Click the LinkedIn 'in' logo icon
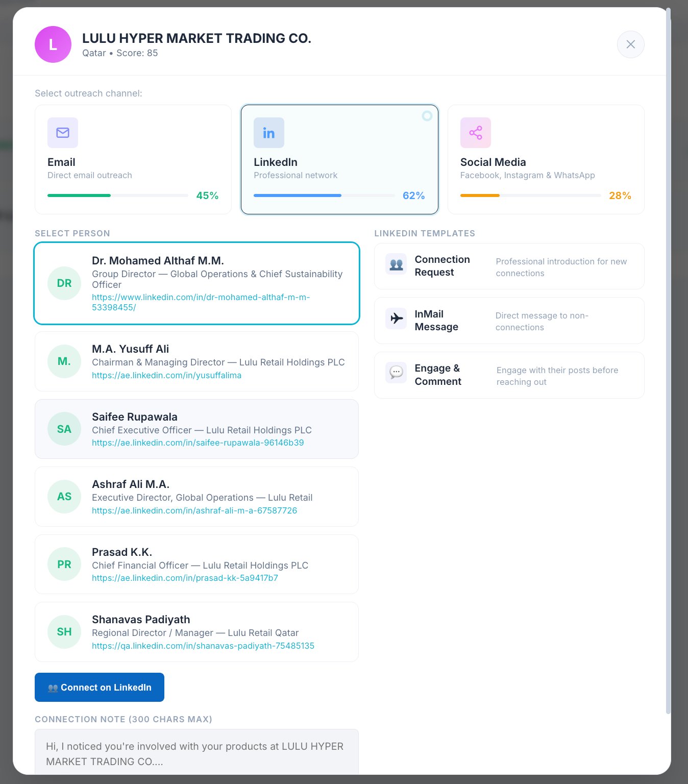This screenshot has width=688, height=784. 269,133
